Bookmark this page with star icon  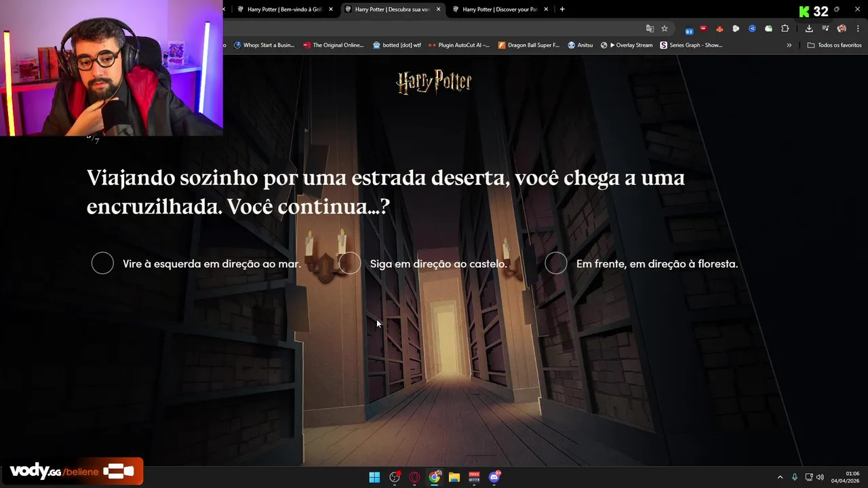coord(665,28)
